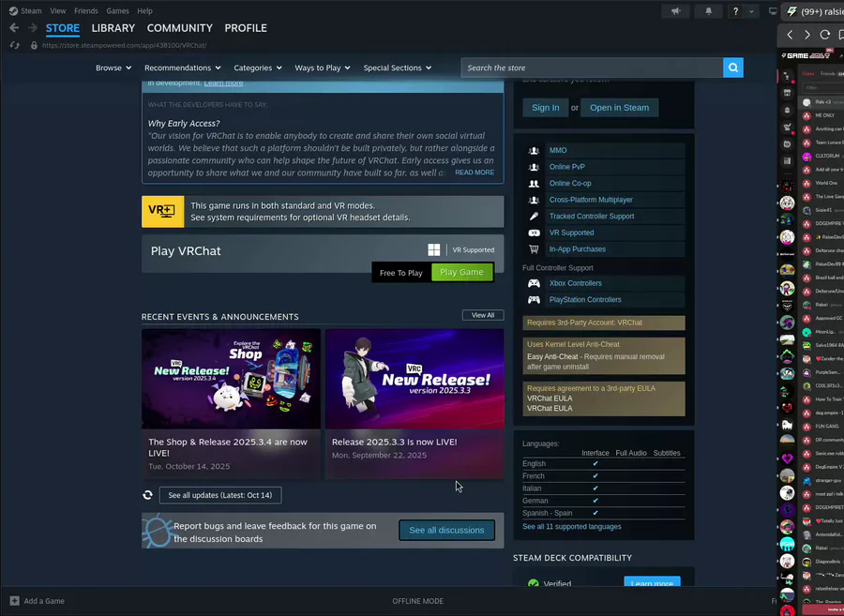Click the store URL address text
The width and height of the screenshot is (844, 616).
click(125, 45)
